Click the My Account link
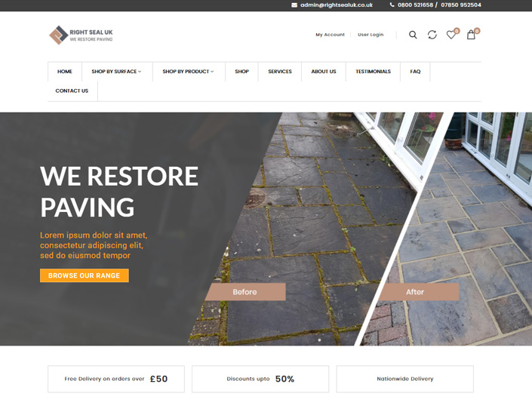Viewport: 532px width, 415px height. tap(330, 35)
